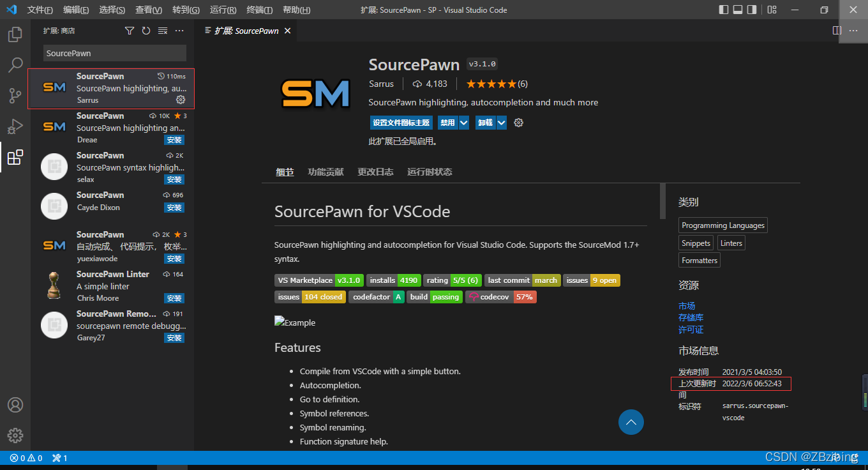This screenshot has height=470, width=868.
Task: Click the extension search box containing SourcePawn
Action: tap(115, 53)
